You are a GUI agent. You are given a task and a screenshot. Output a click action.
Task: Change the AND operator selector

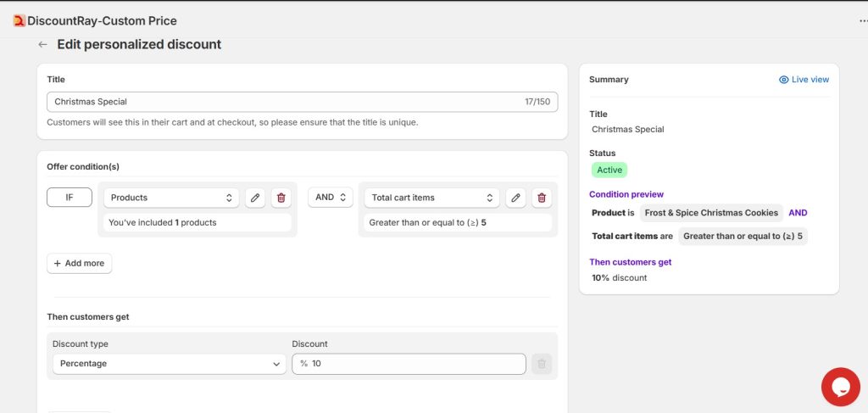[331, 198]
